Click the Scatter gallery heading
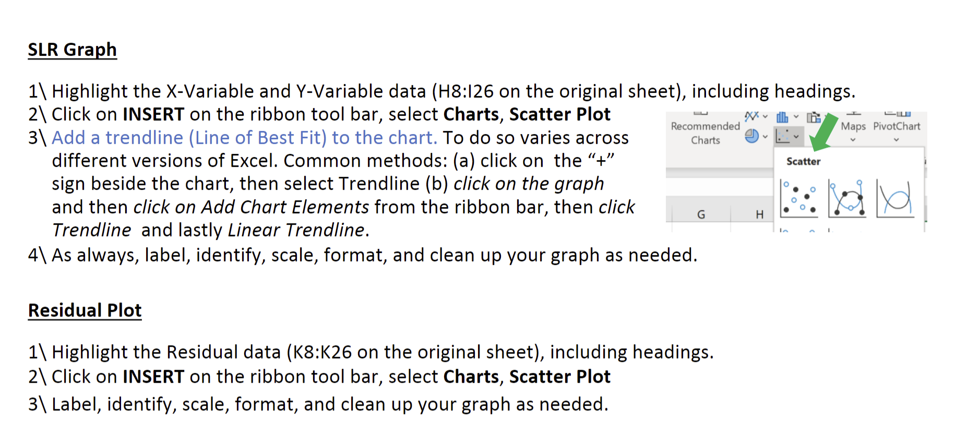 pos(803,161)
